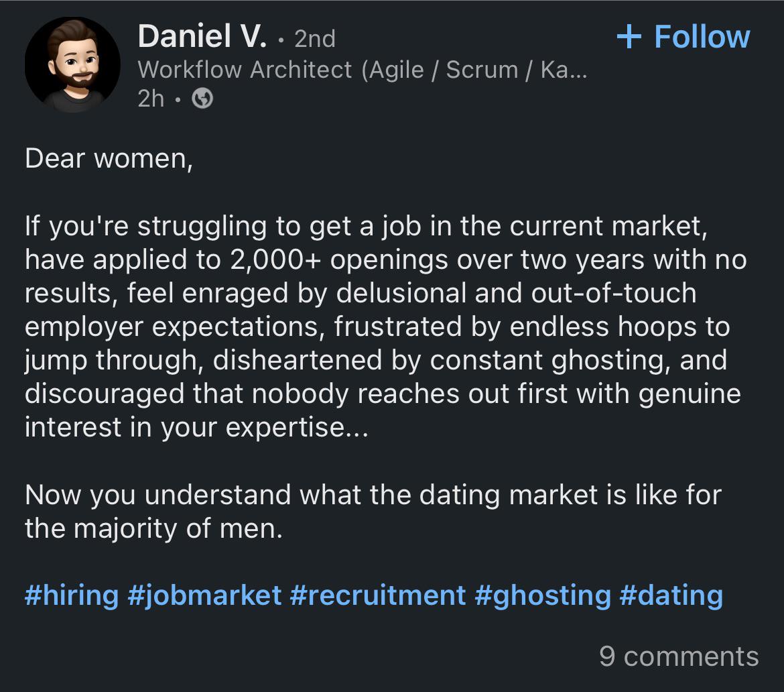Open the Daniel V. profile name link
Image resolution: width=784 pixels, height=692 pixels.
pos(202,37)
